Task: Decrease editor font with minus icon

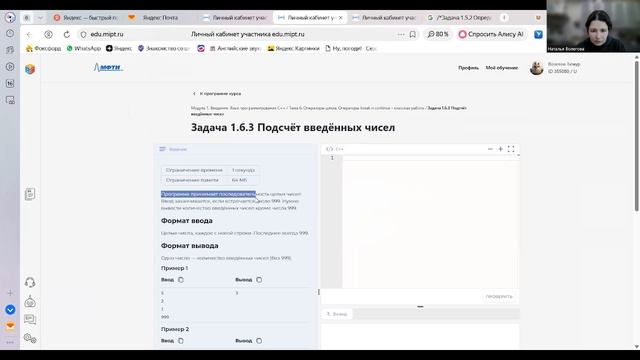Action: coord(490,149)
